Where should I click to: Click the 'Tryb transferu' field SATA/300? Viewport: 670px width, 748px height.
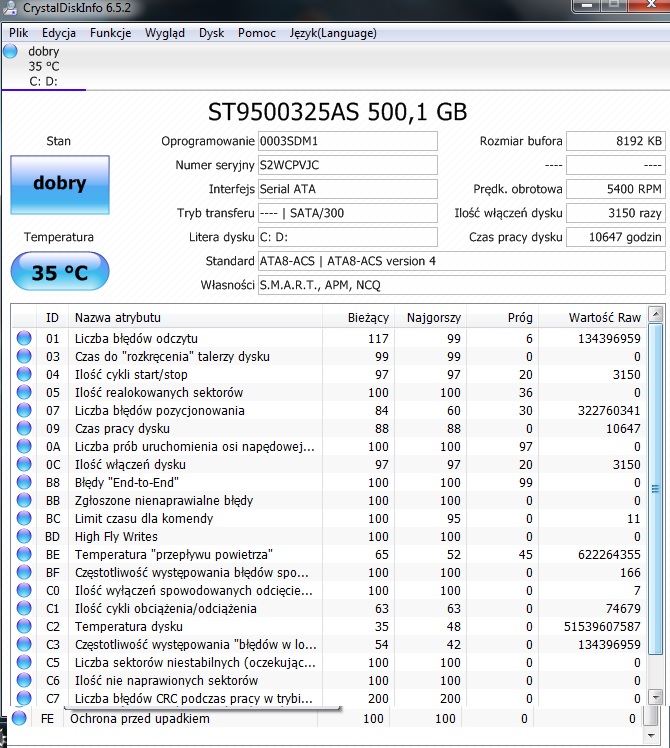(347, 213)
